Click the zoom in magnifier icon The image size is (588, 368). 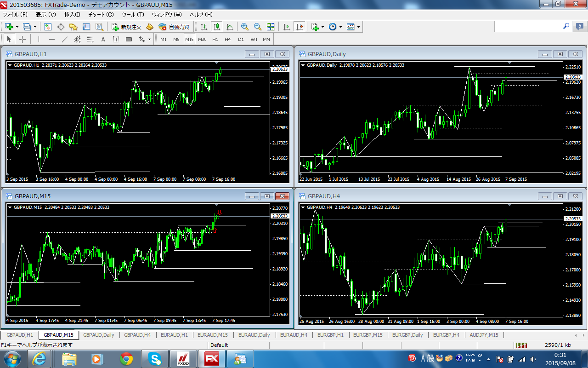coord(244,27)
